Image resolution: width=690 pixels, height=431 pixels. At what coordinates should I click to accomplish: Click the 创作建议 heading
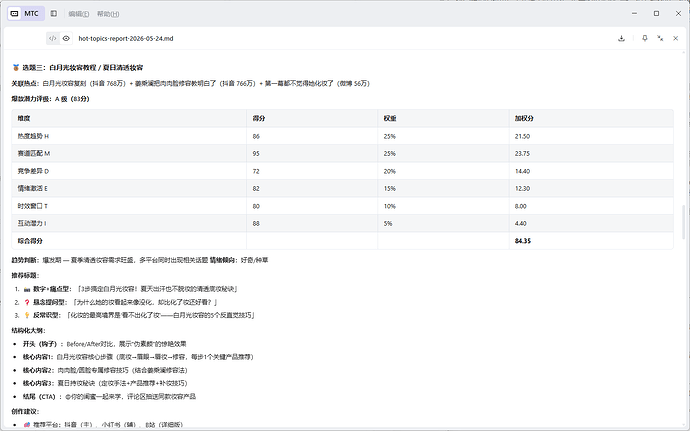pos(25,412)
